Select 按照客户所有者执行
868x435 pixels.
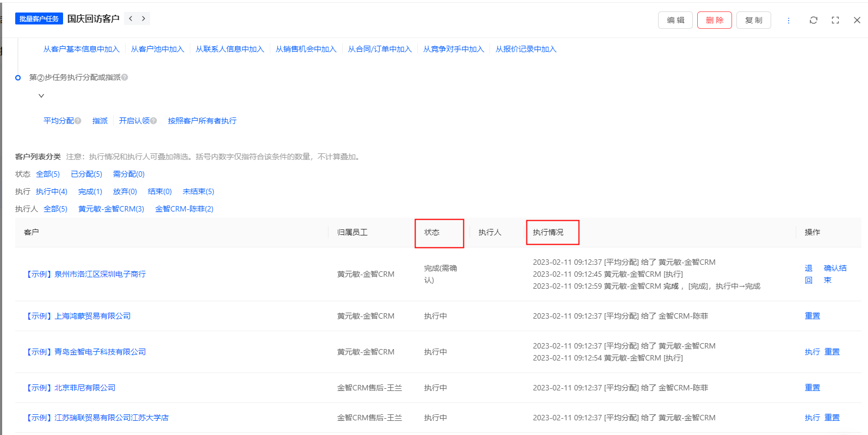click(x=202, y=121)
